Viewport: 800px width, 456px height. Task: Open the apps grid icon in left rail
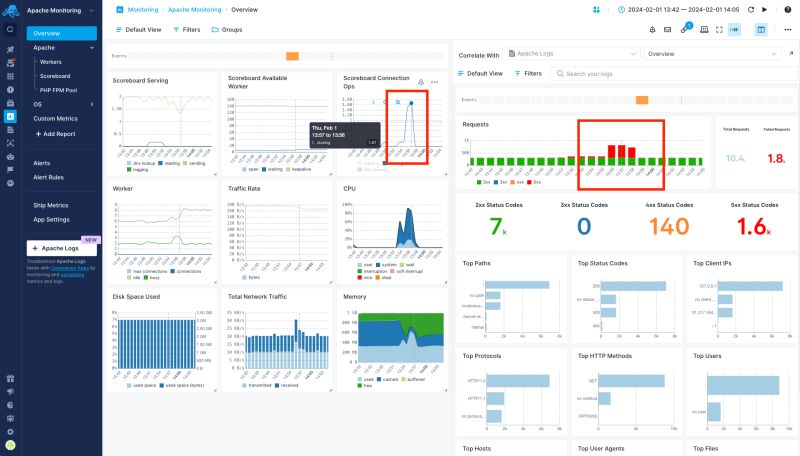(x=10, y=76)
